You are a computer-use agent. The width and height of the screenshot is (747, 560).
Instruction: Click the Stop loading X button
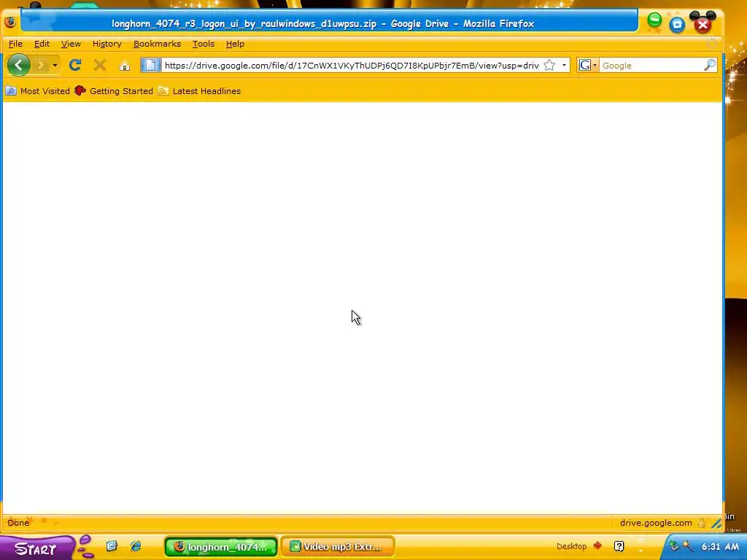(100, 65)
